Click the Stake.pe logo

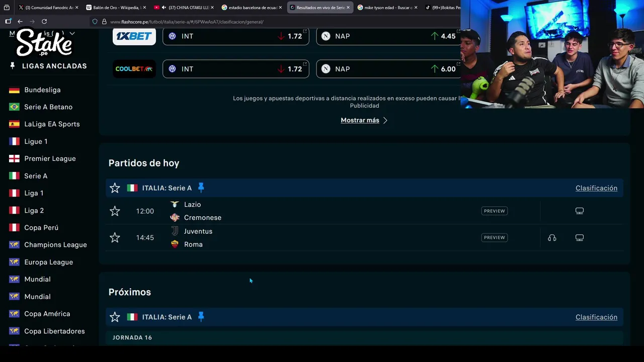pos(44,42)
